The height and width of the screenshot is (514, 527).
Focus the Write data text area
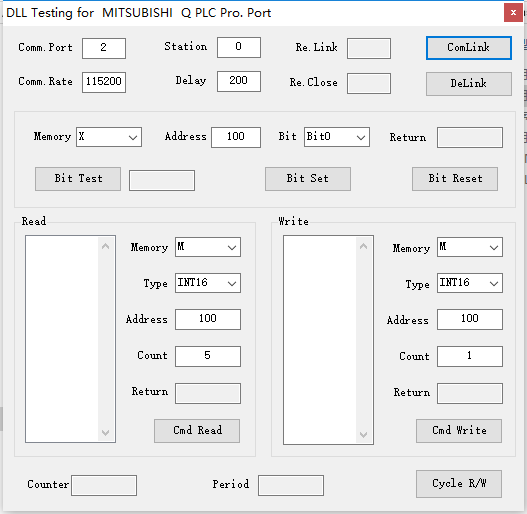pyautogui.click(x=328, y=340)
